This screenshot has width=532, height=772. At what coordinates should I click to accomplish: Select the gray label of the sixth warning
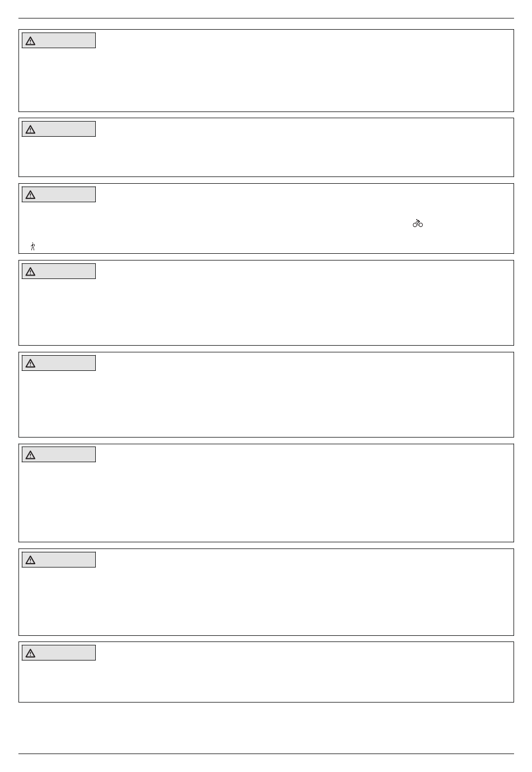[x=59, y=454]
